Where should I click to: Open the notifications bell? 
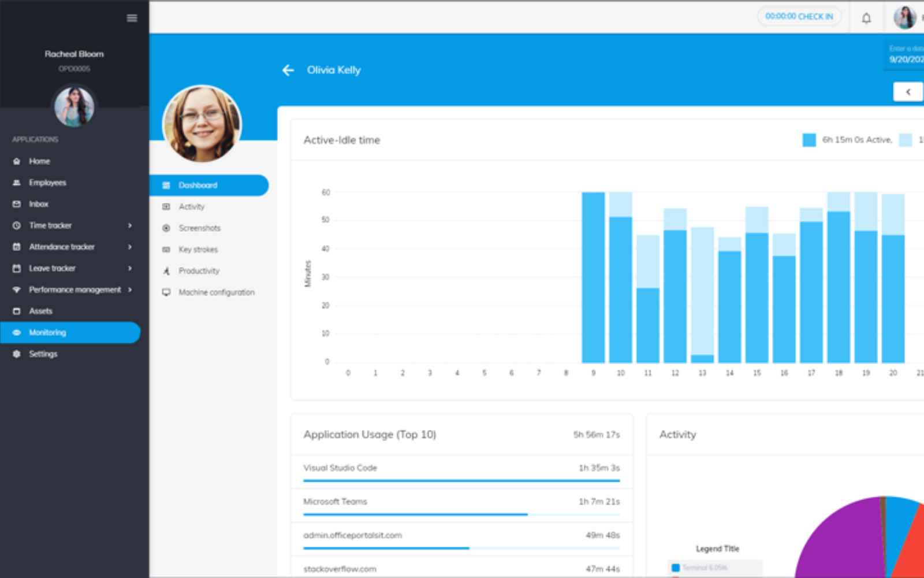click(x=866, y=18)
